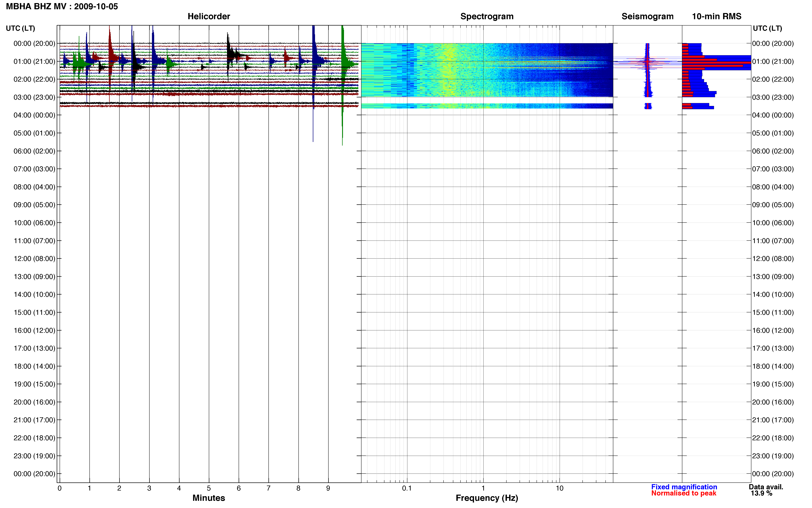This screenshot has width=812, height=508.
Task: Click the '1' frequency tick label
Action: pyautogui.click(x=483, y=488)
